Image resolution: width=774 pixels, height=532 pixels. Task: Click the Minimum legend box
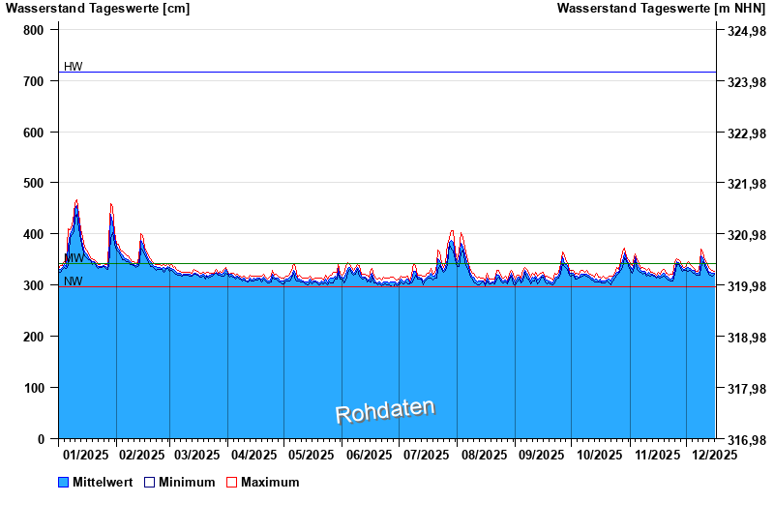coord(150,482)
